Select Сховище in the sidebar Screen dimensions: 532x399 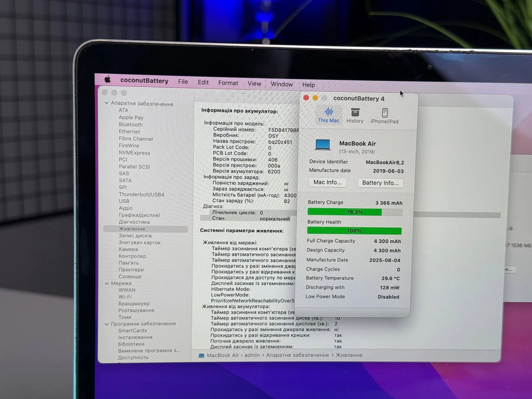(x=130, y=276)
